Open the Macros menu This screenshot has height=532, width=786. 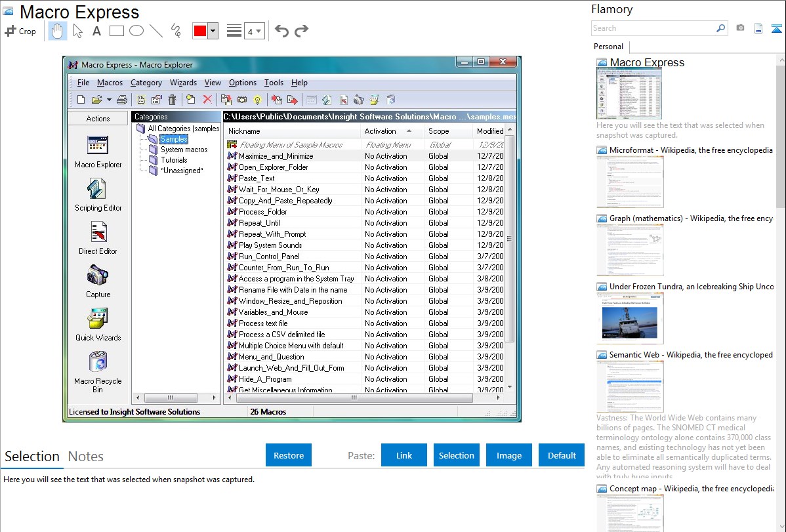point(110,83)
